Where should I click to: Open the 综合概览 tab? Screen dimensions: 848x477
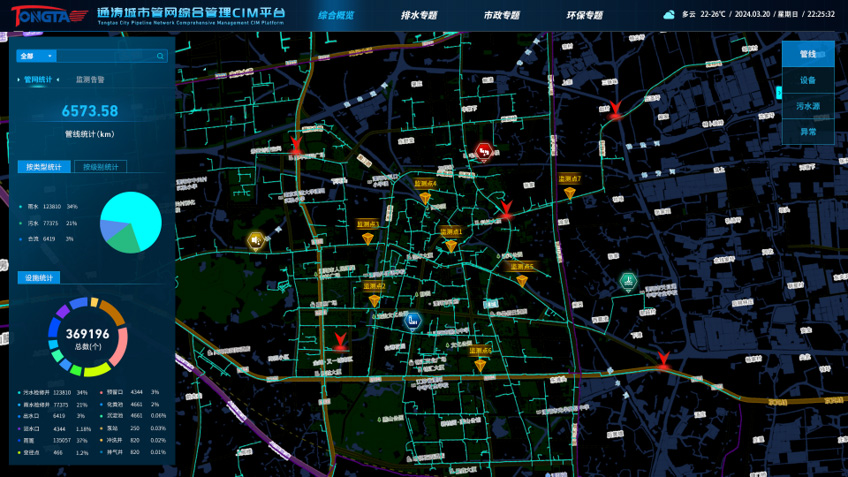coord(336,15)
